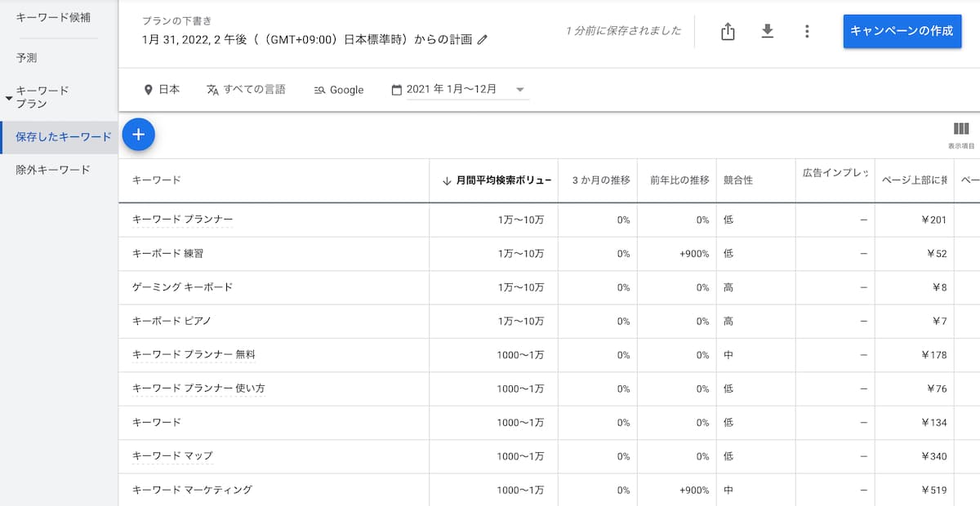Image resolution: width=980 pixels, height=506 pixels.
Task: Click the location pin icon beside 日本
Action: [x=149, y=90]
